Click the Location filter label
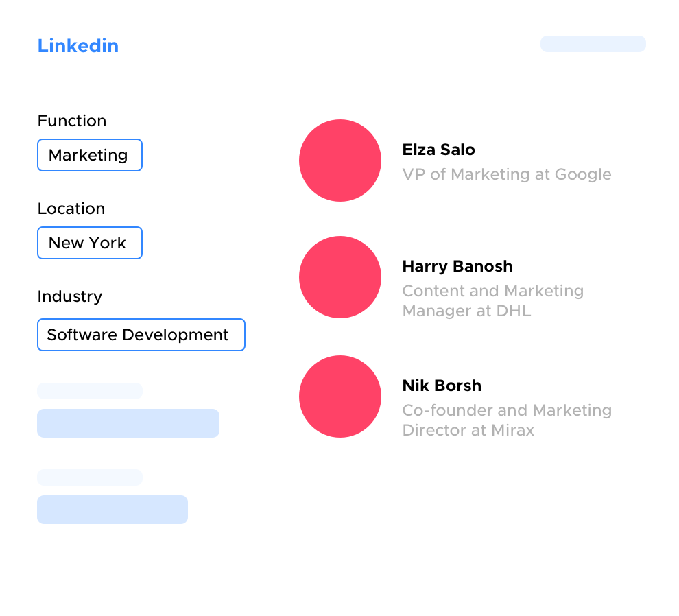 [x=71, y=209]
